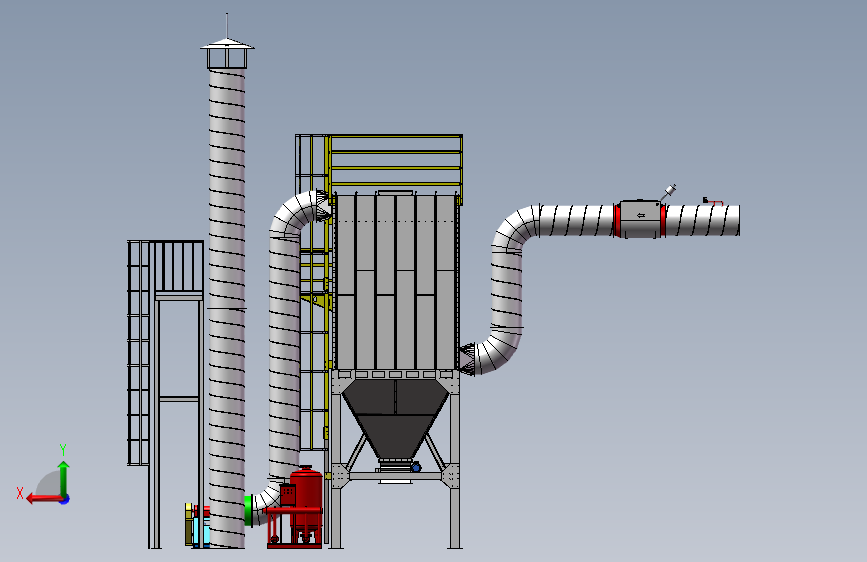This screenshot has height=562, width=867.
Task: Select the dark hopper under the dust collector
Action: (395, 419)
